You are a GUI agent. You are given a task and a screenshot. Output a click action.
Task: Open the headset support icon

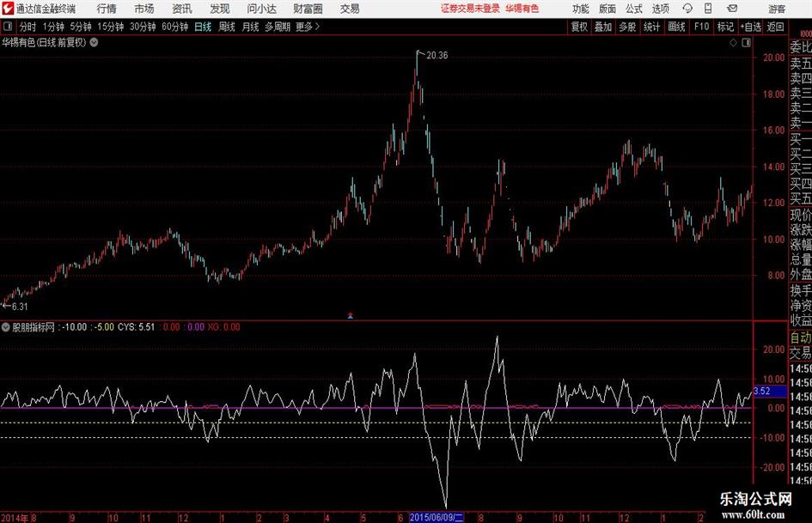tap(687, 9)
